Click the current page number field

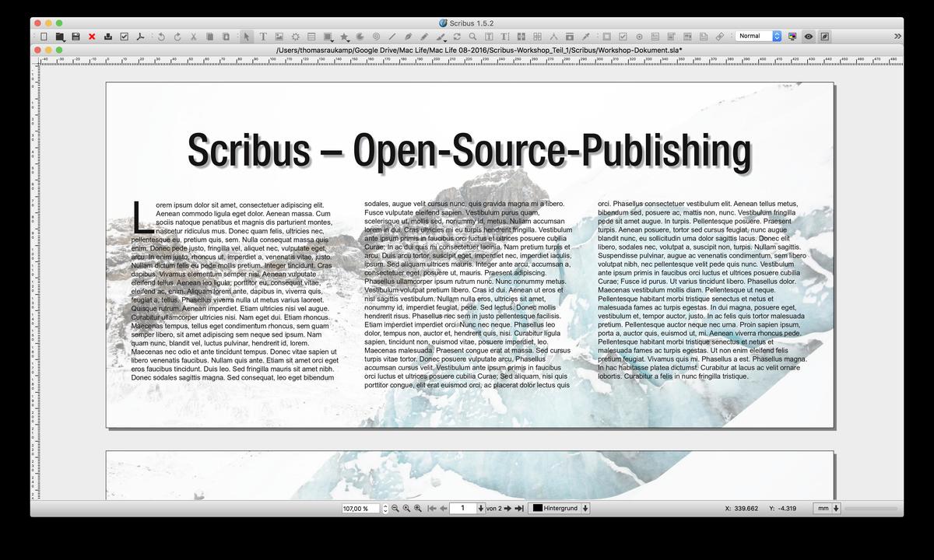(463, 508)
